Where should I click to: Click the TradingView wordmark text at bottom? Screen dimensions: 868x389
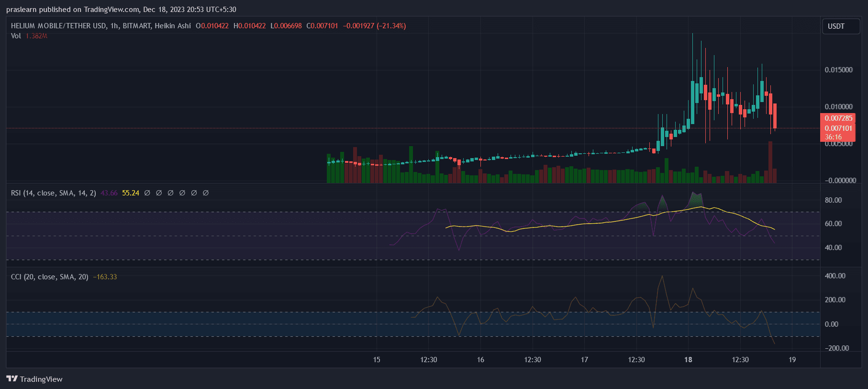pos(41,379)
